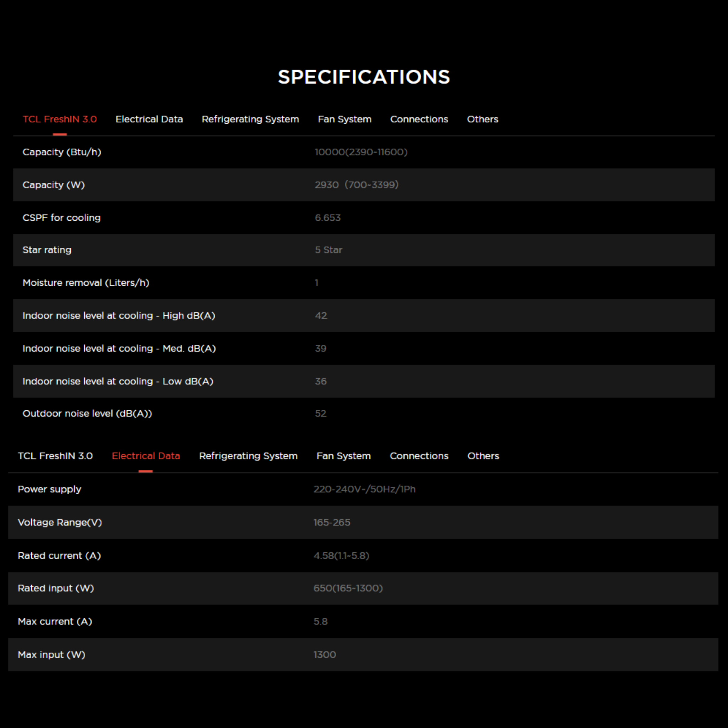
Task: Switch to upper Refrigerating System tab
Action: pos(250,119)
